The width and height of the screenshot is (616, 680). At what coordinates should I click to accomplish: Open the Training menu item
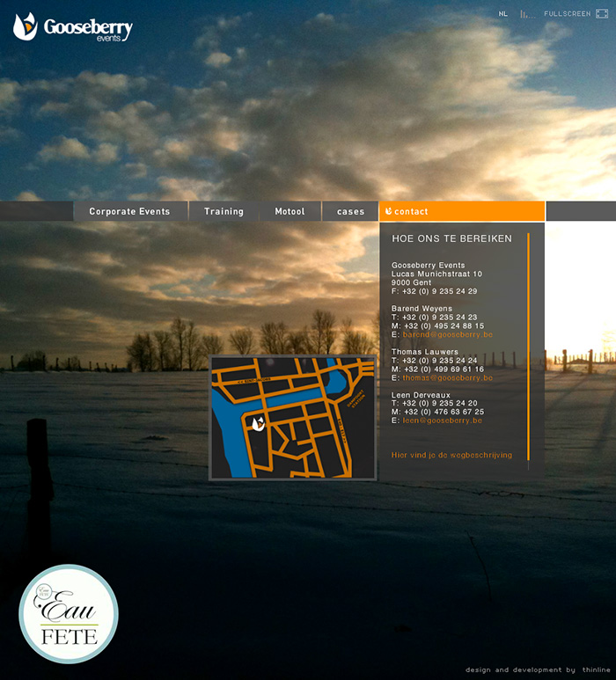point(224,212)
